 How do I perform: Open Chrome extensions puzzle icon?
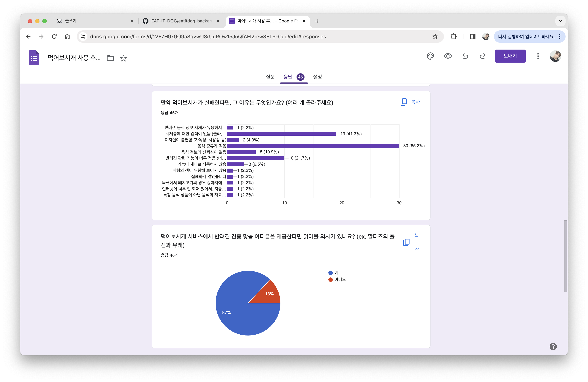pyautogui.click(x=453, y=37)
